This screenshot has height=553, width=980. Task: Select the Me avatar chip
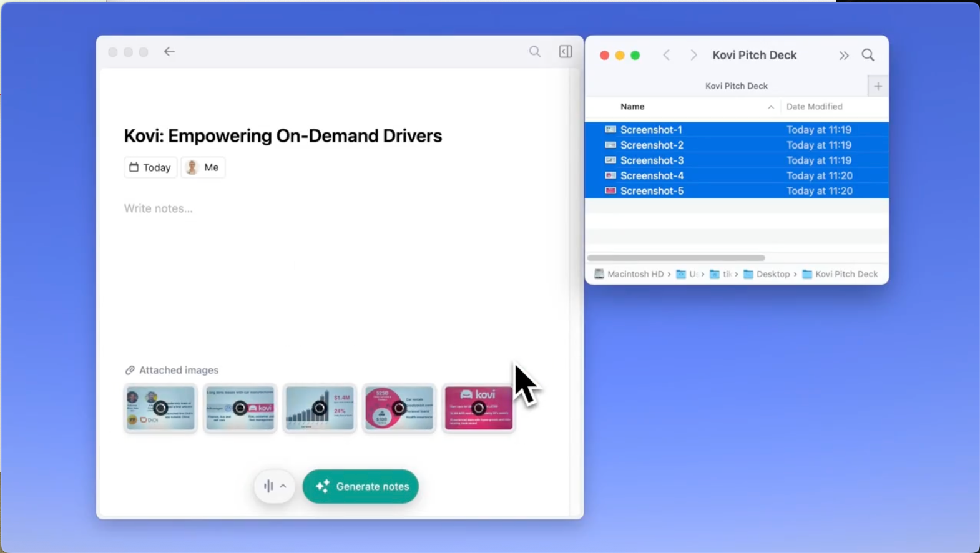pyautogui.click(x=203, y=167)
